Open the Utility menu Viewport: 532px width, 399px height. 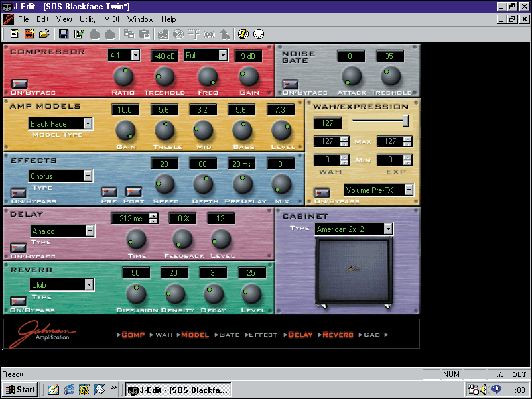pyautogui.click(x=88, y=19)
